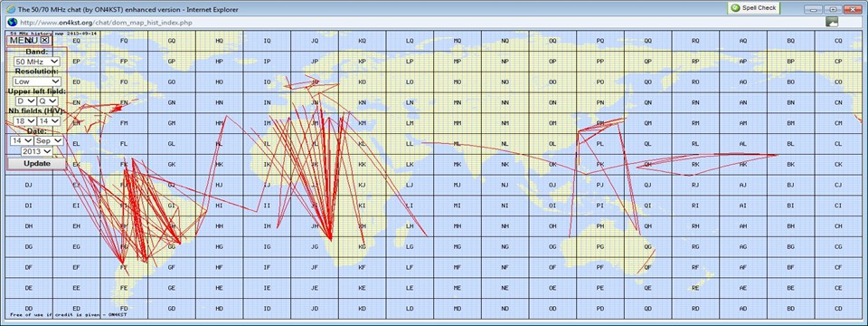Click the URL address field

pyautogui.click(x=415, y=22)
